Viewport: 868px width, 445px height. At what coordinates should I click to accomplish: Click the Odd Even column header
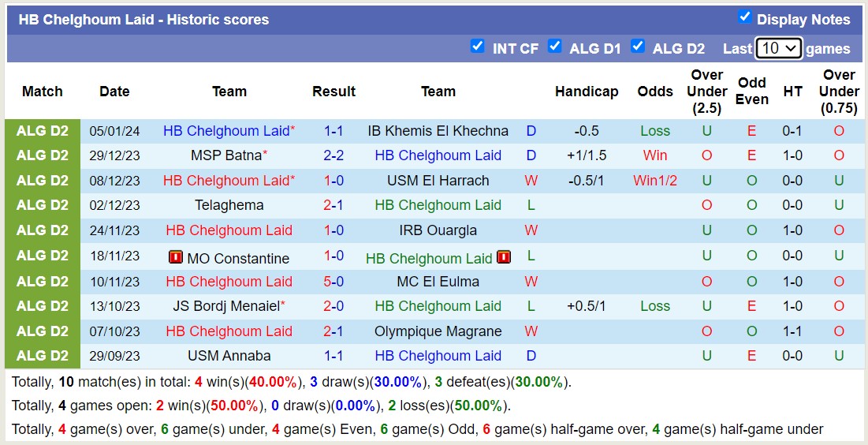pos(752,92)
